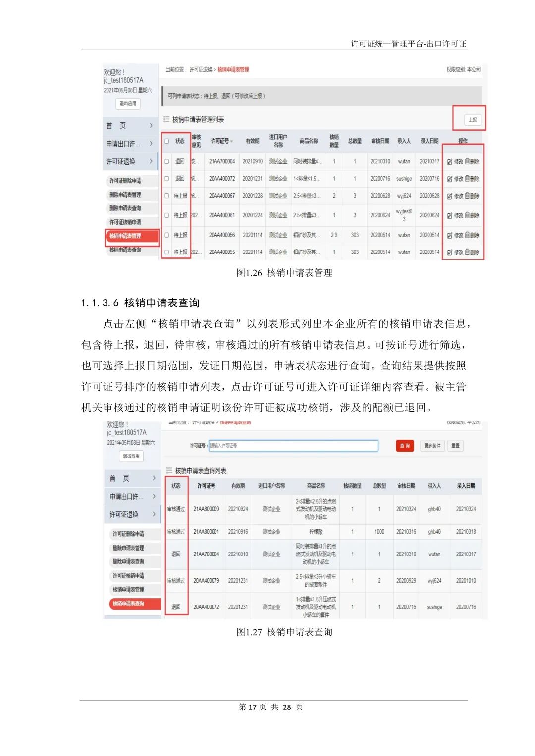Click the red 查询 search button
Viewport: 535px width, 756px height.
405,446
